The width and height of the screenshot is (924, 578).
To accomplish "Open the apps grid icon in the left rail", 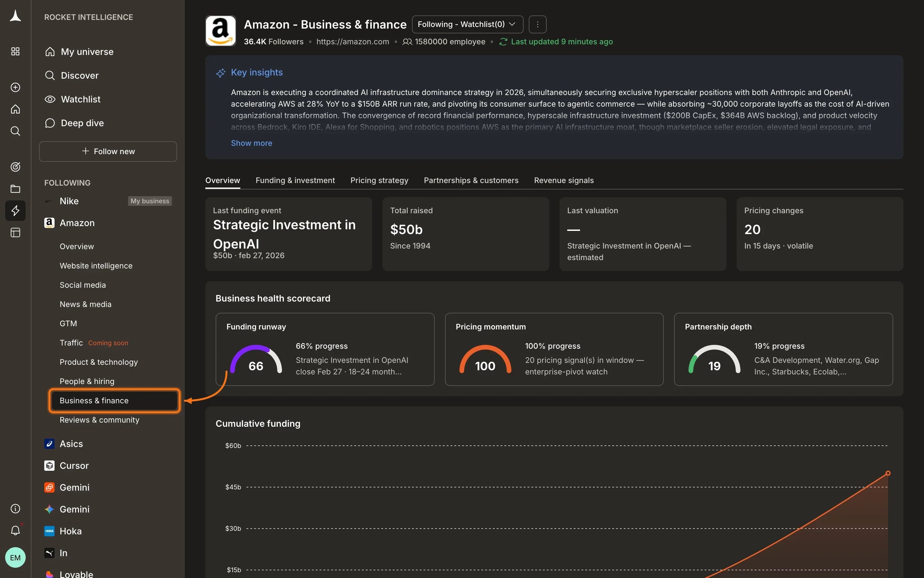I will point(15,51).
